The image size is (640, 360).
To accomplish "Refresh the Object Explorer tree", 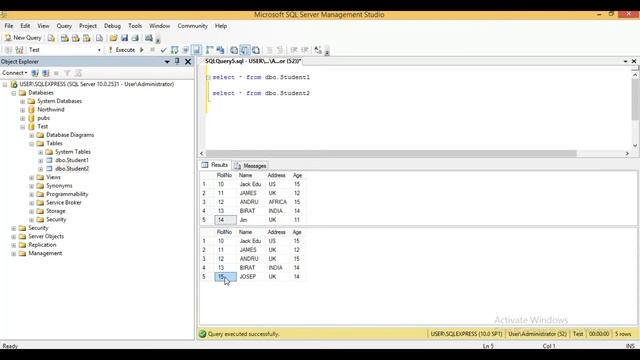I will coord(78,73).
